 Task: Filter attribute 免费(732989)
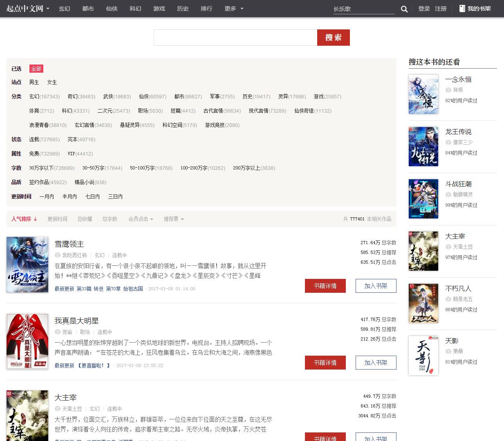pos(45,154)
